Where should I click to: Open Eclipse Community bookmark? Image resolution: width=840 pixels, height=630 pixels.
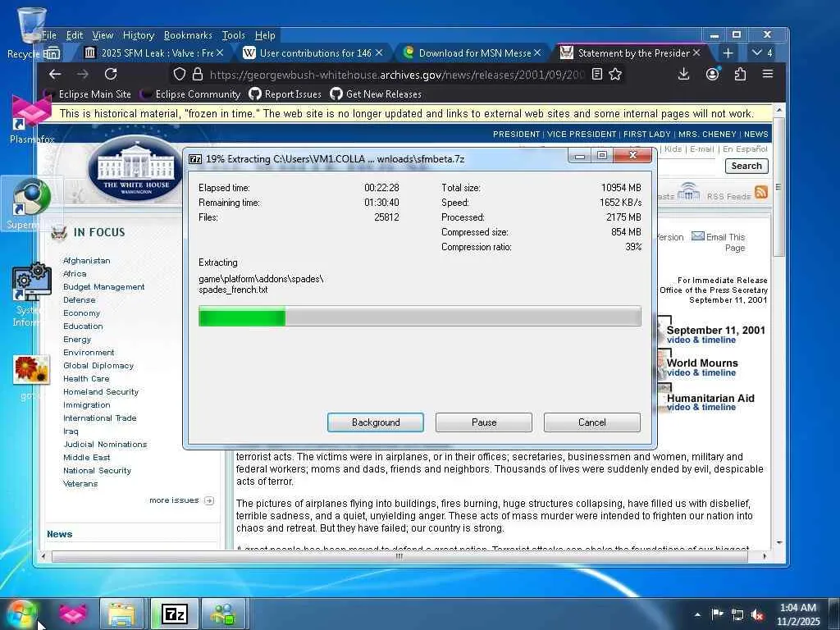[190, 94]
